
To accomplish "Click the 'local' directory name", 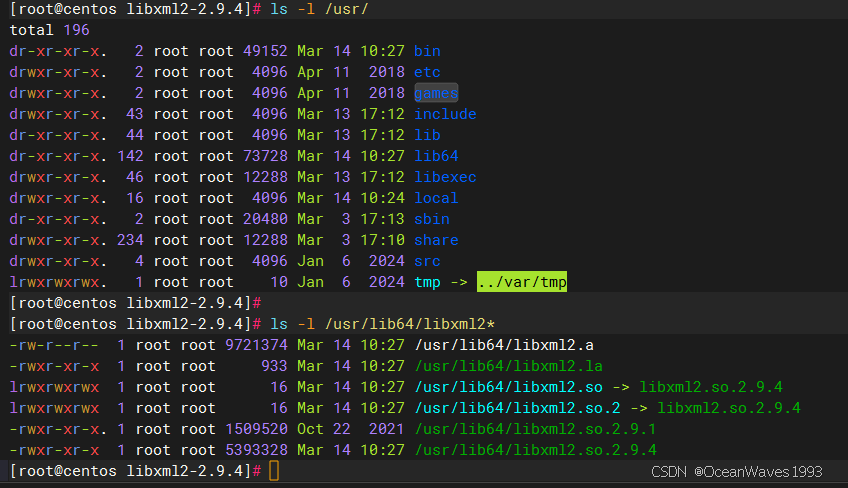I will pyautogui.click(x=436, y=198).
